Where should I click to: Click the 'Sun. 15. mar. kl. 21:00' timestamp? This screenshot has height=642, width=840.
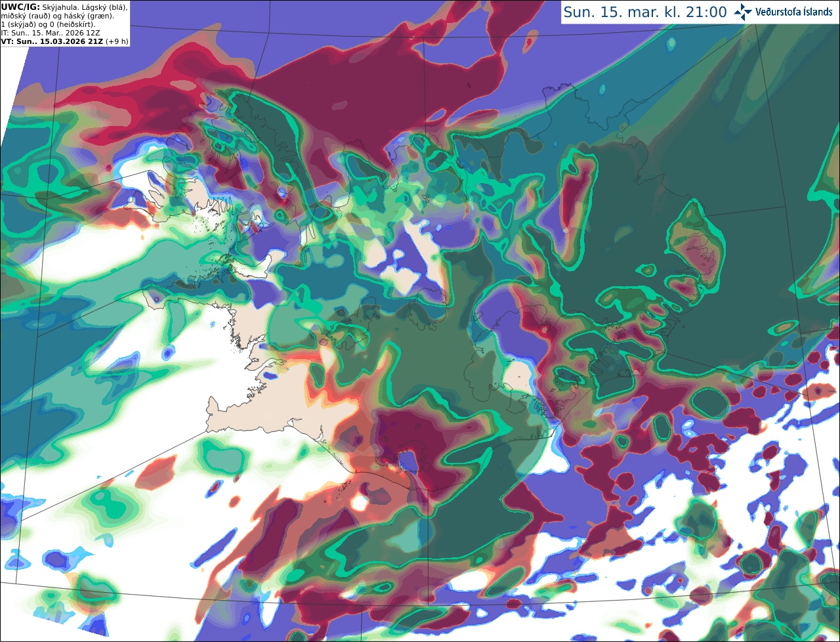[645, 12]
